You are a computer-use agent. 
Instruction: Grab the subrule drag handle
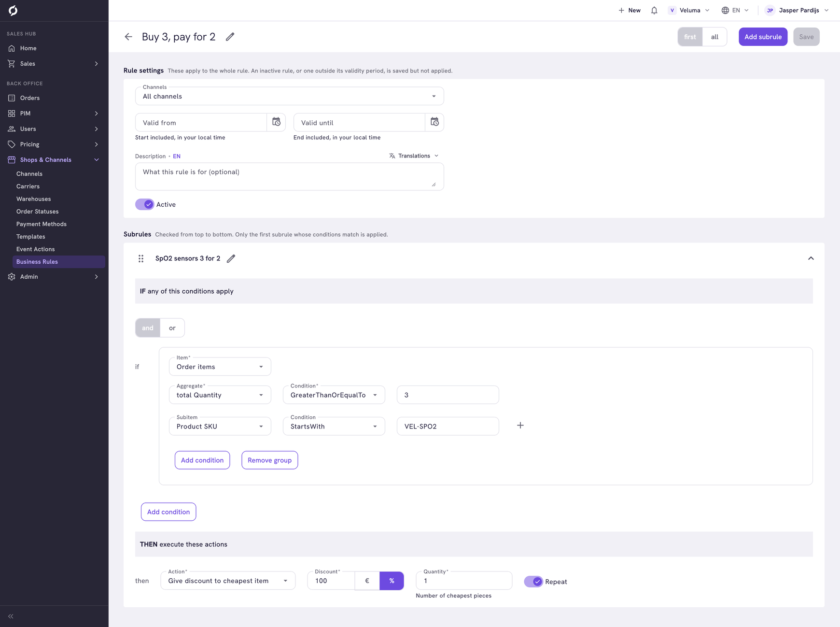(x=141, y=258)
